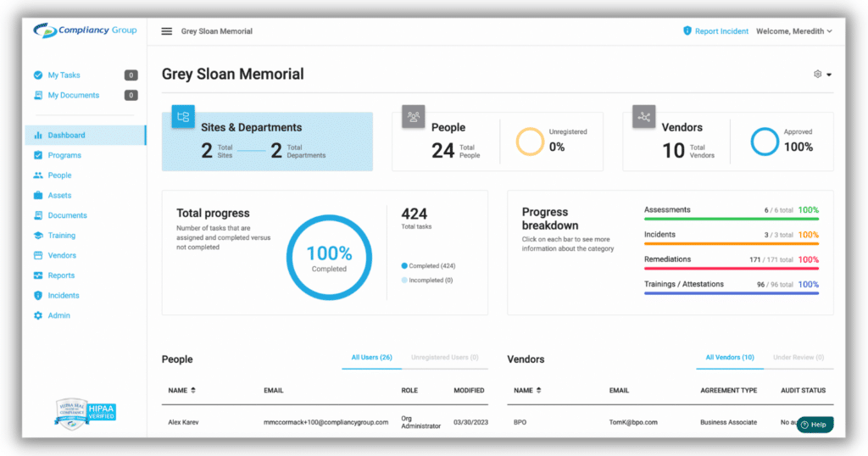Click the My Documents count badge
868x456 pixels.
click(x=131, y=95)
